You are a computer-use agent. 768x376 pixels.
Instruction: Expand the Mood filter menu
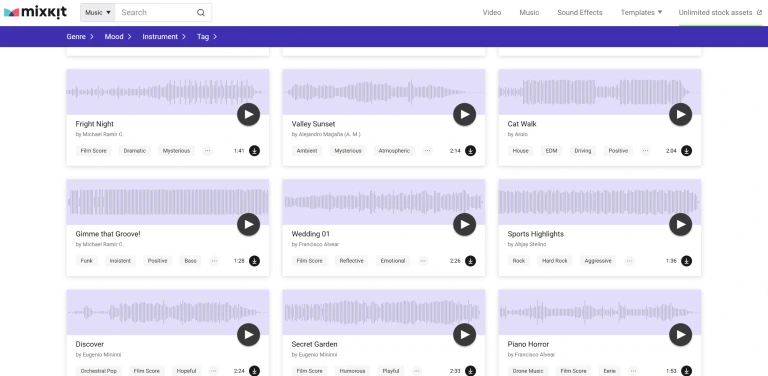click(x=118, y=37)
